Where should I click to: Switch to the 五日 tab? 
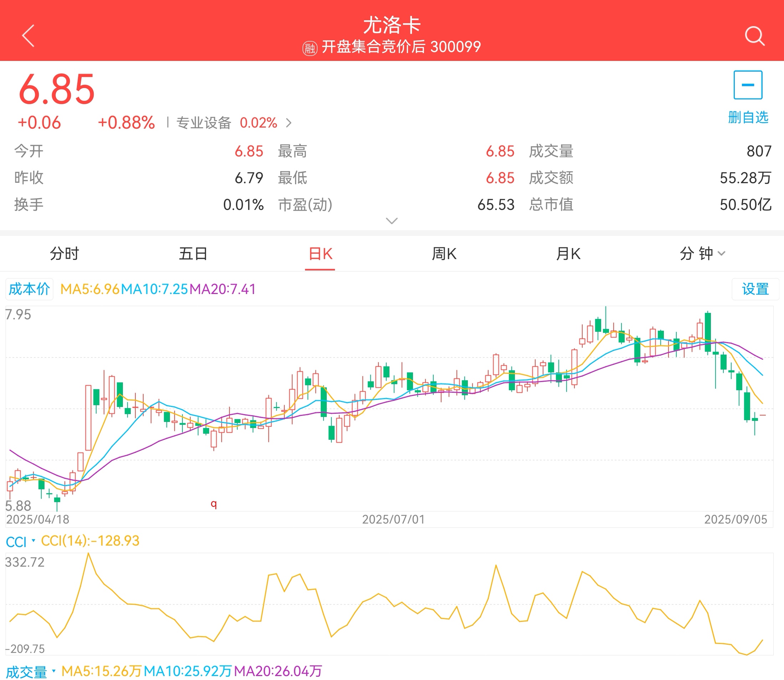click(193, 253)
